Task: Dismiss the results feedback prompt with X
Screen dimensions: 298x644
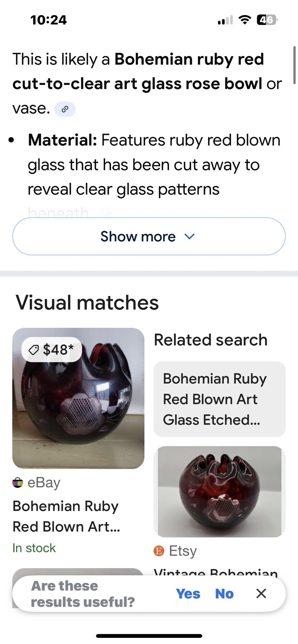Action: [x=261, y=593]
